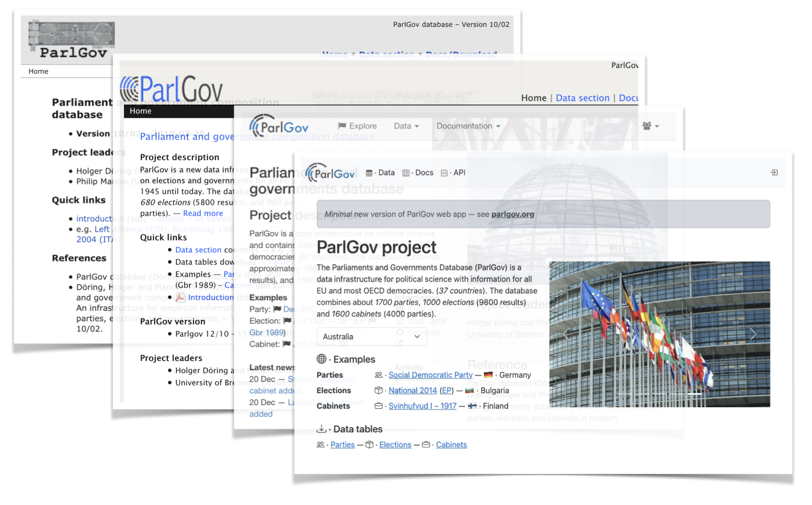Open Data section in second page top-right navigation
The width and height of the screenshot is (812, 505).
[583, 98]
